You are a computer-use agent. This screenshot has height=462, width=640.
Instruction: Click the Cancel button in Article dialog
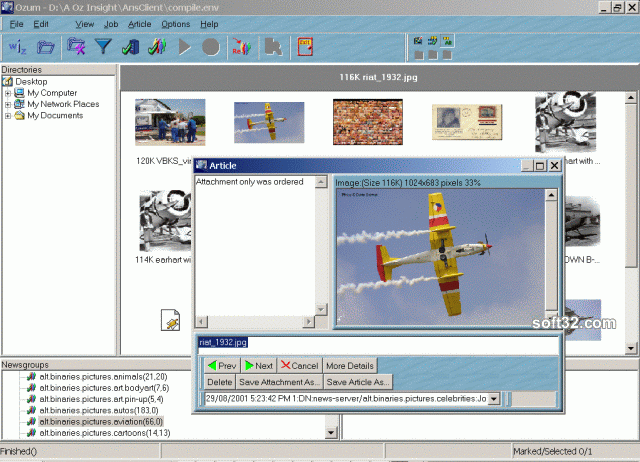coord(300,366)
